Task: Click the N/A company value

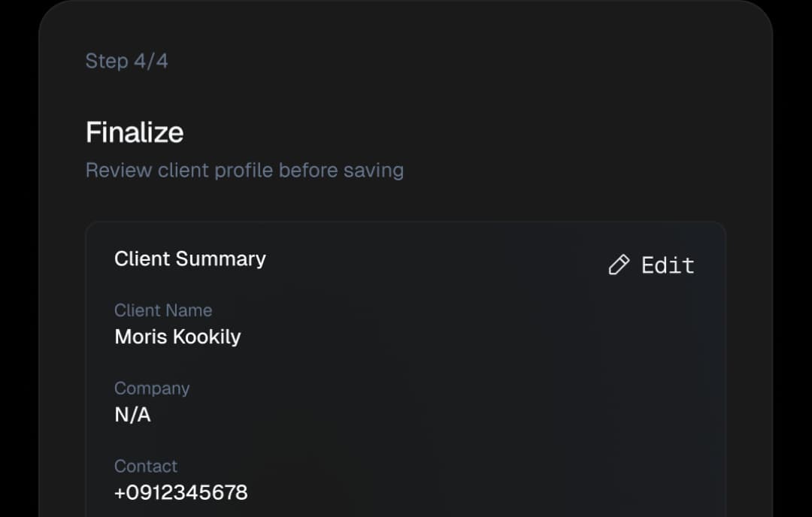Action: coord(132,414)
